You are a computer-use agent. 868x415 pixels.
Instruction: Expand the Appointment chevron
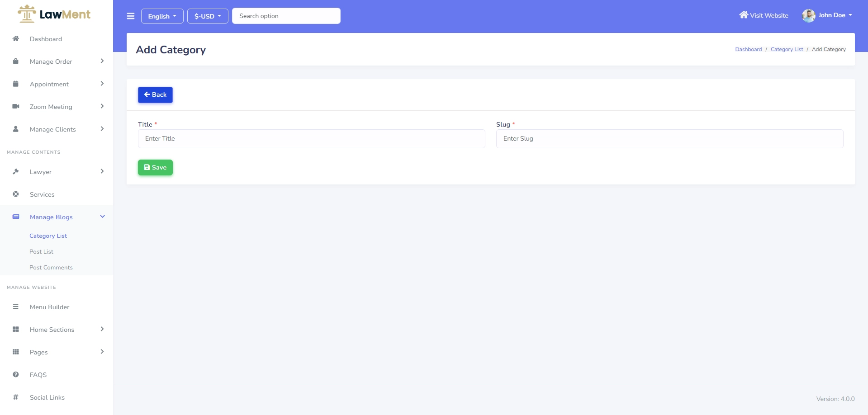point(102,84)
